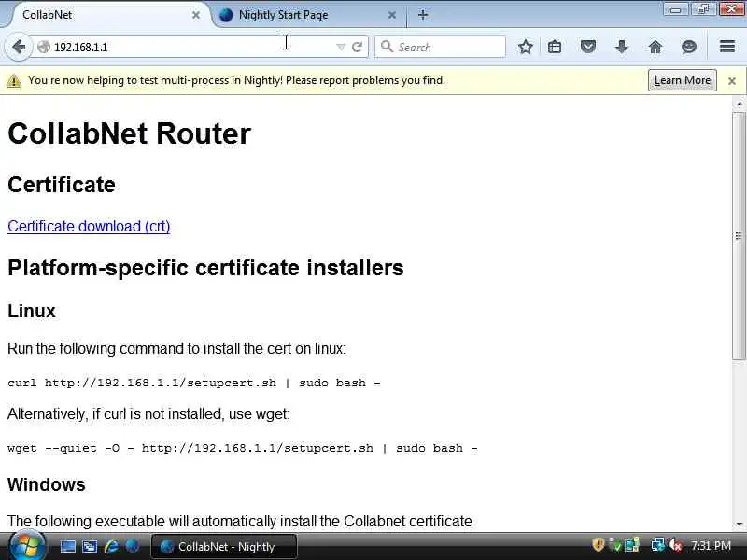Open the Certificate download (crt) link

tap(89, 226)
